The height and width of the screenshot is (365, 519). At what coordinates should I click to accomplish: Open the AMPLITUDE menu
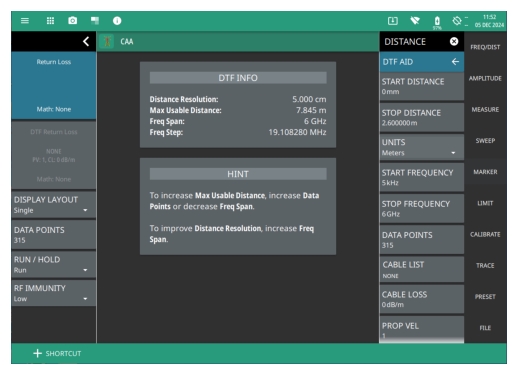click(485, 78)
